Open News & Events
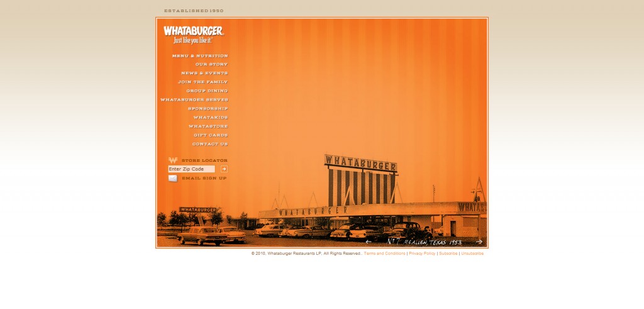The image size is (644, 309). click(x=204, y=73)
